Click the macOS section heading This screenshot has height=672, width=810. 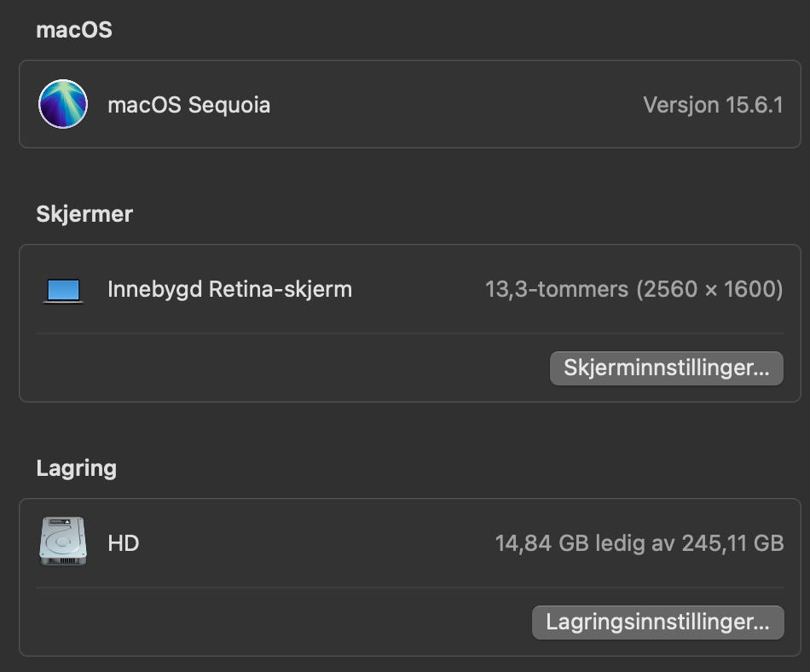click(74, 30)
